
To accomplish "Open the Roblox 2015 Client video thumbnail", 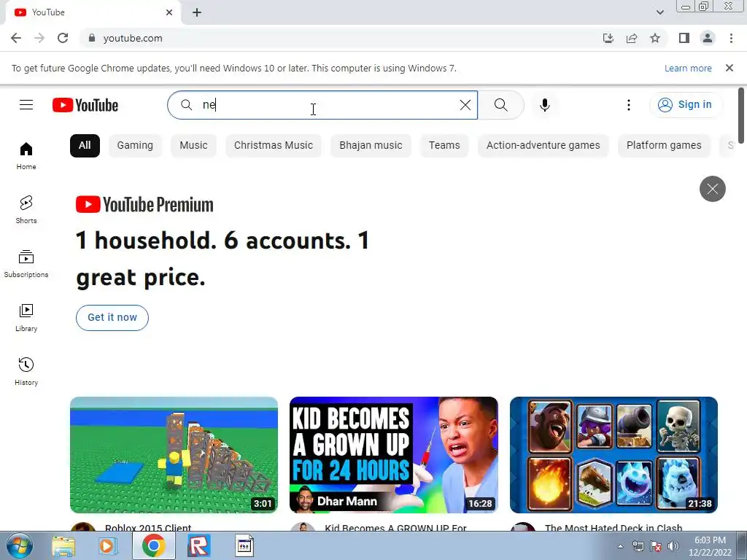I will pos(174,455).
